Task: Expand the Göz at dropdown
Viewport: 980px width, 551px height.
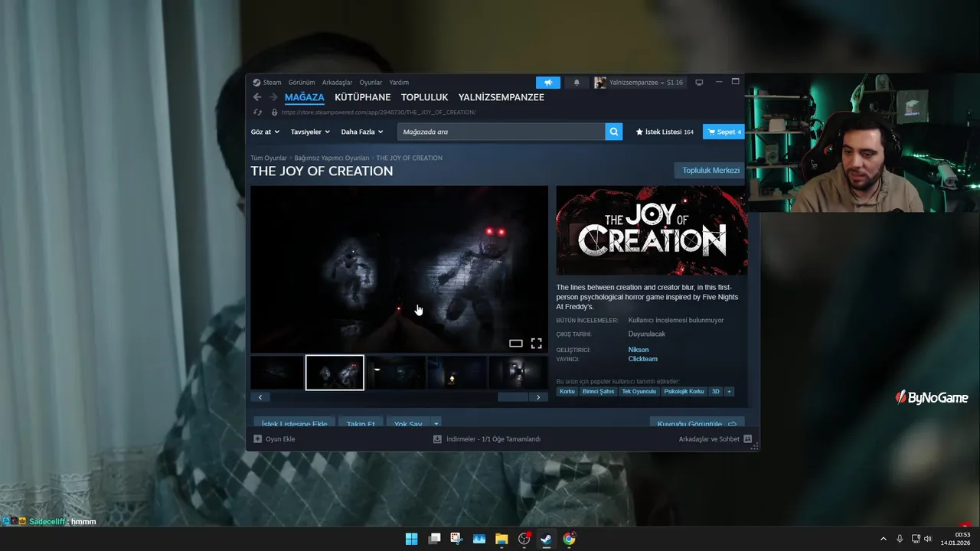Action: click(x=265, y=132)
